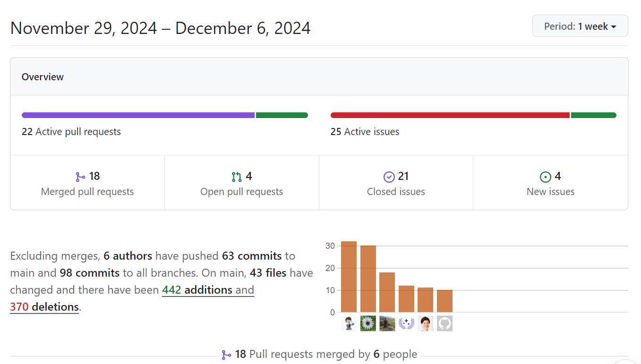Click the green new issues circle icon
The width and height of the screenshot is (641, 364).
click(546, 177)
